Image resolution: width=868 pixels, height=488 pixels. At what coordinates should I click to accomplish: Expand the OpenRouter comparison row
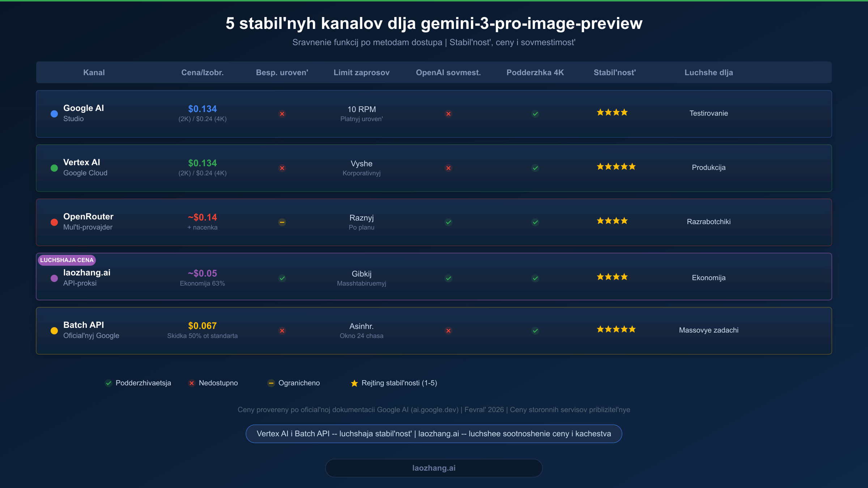click(x=434, y=222)
